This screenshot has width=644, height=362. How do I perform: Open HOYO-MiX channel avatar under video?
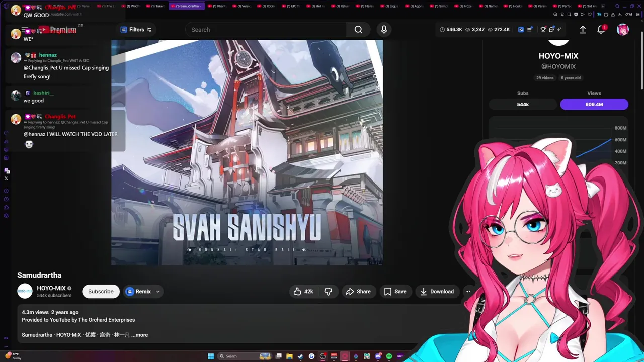click(x=25, y=292)
